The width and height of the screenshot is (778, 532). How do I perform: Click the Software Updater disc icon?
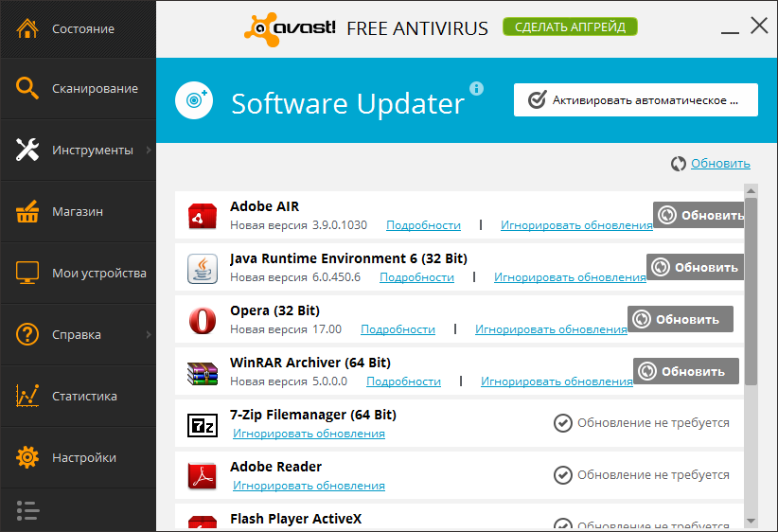194,100
